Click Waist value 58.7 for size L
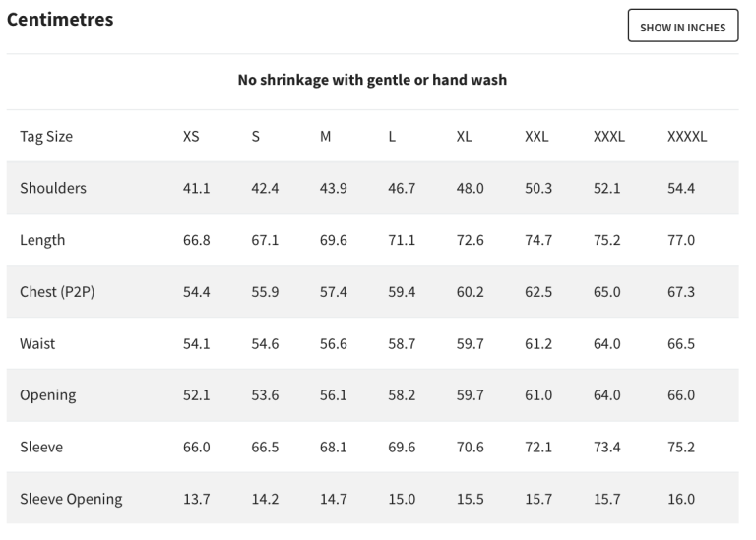The height and width of the screenshot is (540, 756). (402, 344)
